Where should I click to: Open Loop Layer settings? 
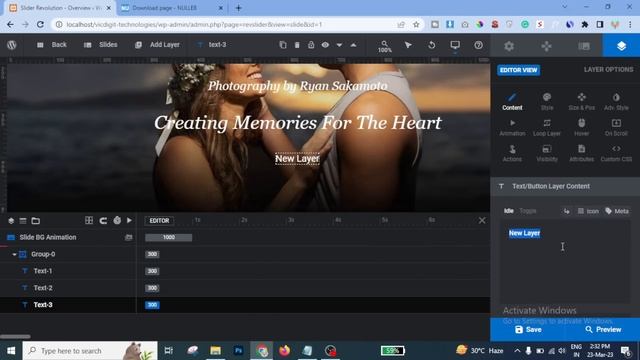pyautogui.click(x=547, y=127)
